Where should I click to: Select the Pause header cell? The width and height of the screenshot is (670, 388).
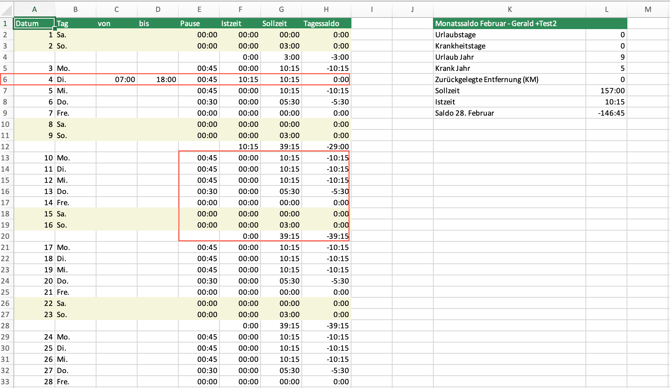(199, 24)
